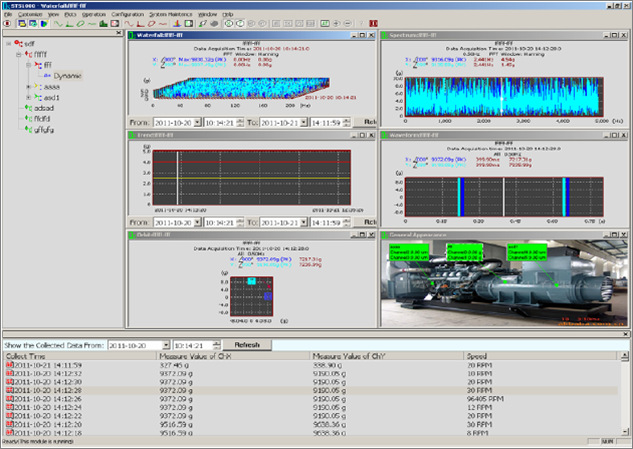Click the Waterfall window title icon
Viewport: 633px width, 449px height.
tap(134, 35)
